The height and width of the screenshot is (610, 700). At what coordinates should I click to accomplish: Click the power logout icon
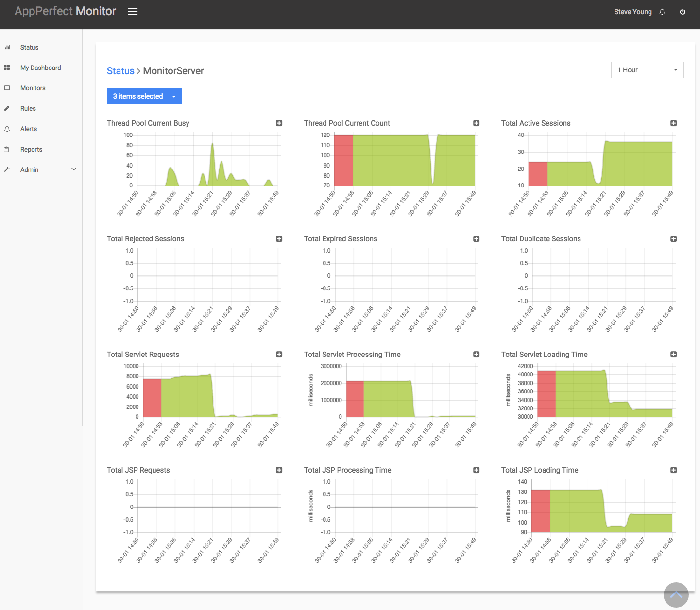click(x=683, y=12)
